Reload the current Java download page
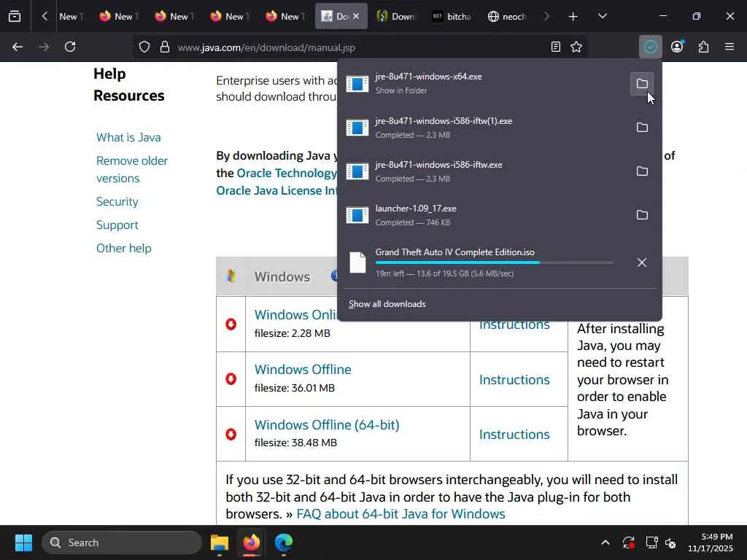747x560 pixels. [70, 47]
